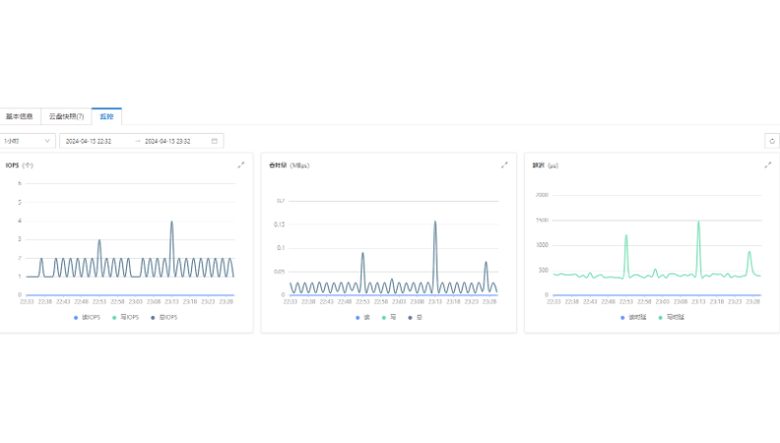The height and width of the screenshot is (443, 780).
Task: Click y-axis label 2000 in latency chart
Action: point(542,195)
